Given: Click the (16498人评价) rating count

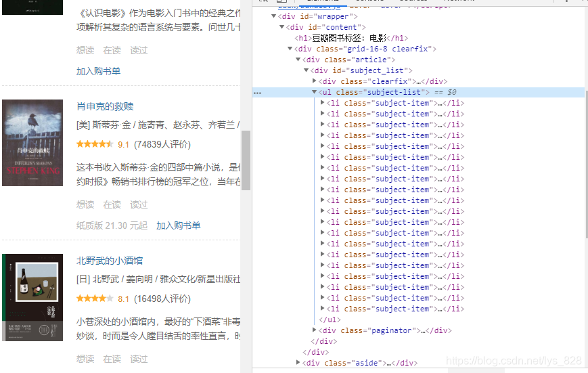Looking at the screenshot, I should point(162,299).
